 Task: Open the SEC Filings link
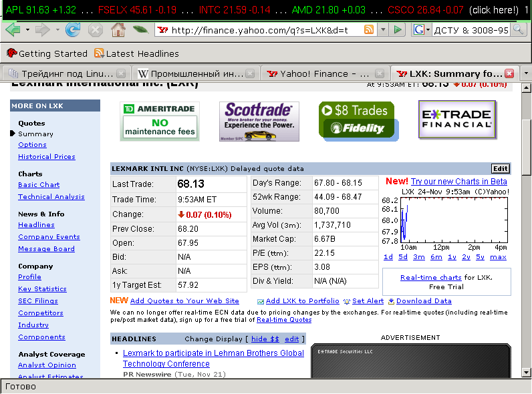coord(38,301)
